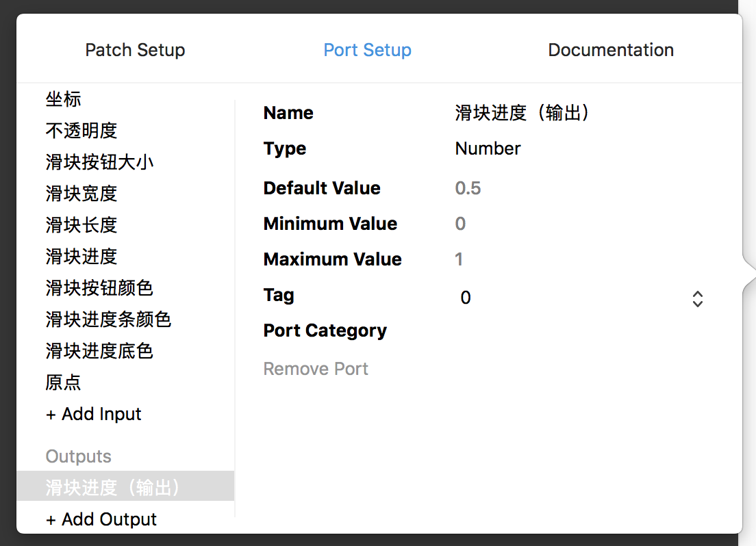The image size is (756, 546).
Task: Select the 原点 input port
Action: (64, 382)
